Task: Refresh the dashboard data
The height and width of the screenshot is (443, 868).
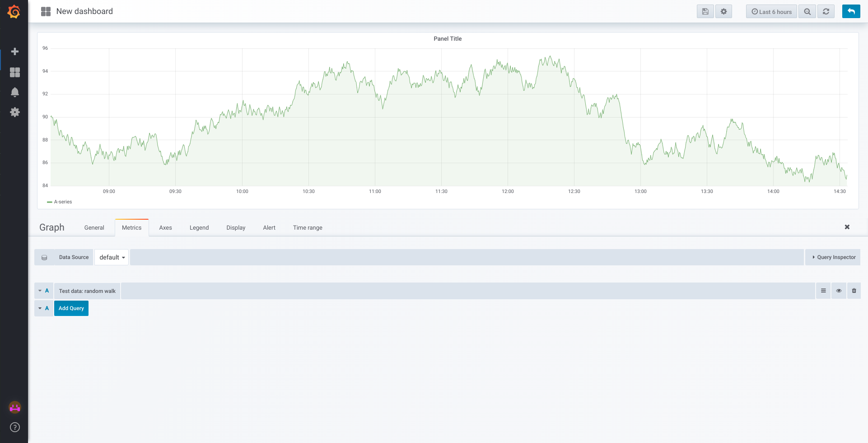Action: point(826,11)
